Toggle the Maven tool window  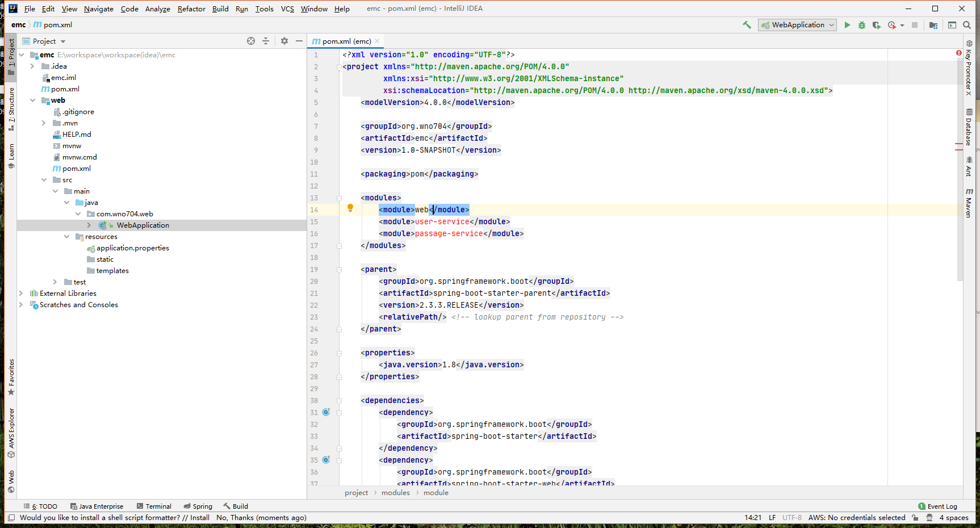pos(969,203)
